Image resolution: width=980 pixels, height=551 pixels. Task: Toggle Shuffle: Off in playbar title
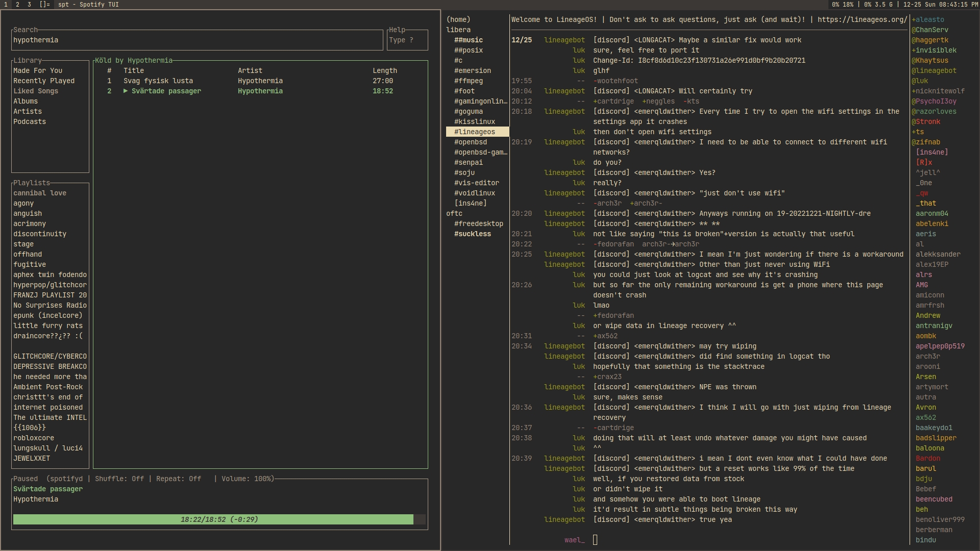click(x=119, y=479)
